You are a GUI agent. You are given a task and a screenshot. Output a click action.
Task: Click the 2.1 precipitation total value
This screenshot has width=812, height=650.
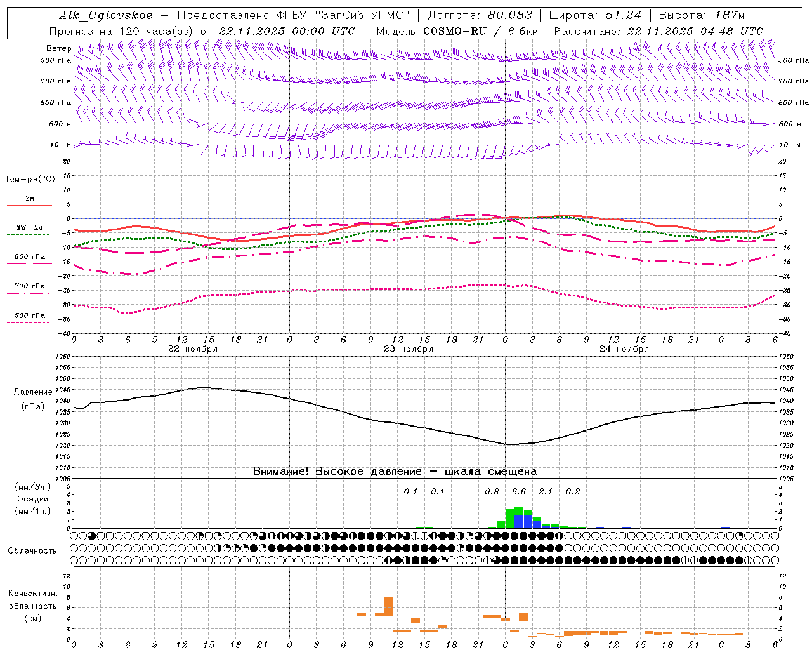coord(546,491)
